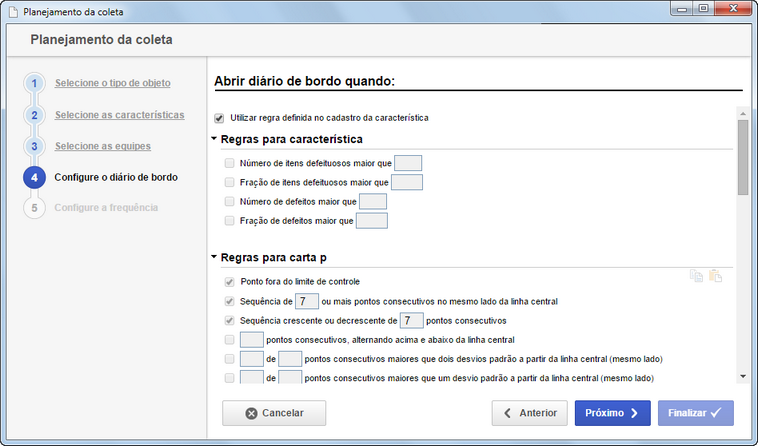Open the 'Selecione o tipo de objeto' step

point(113,83)
